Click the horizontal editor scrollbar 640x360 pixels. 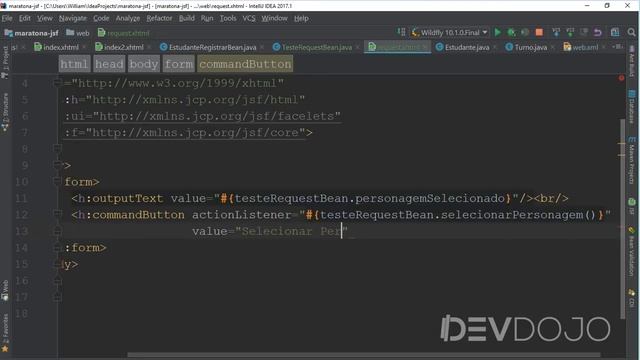pos(364,355)
